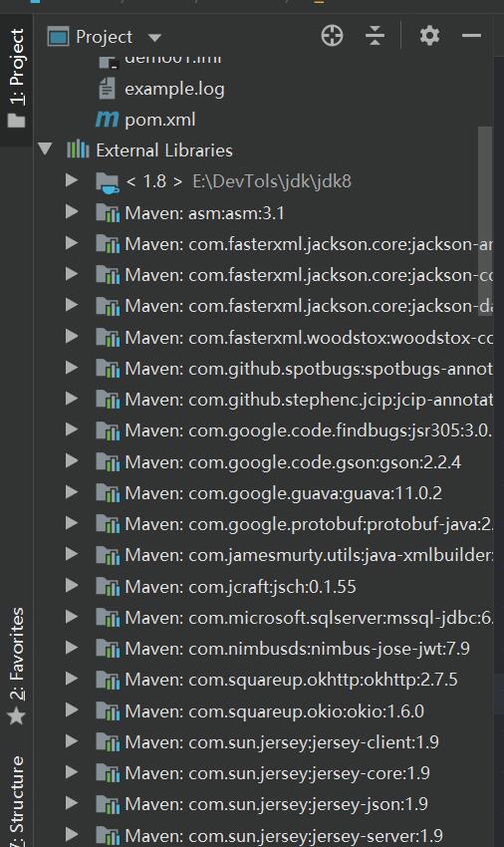Click the External Libraries bar-chart icon
The image size is (504, 847).
pyautogui.click(x=78, y=149)
